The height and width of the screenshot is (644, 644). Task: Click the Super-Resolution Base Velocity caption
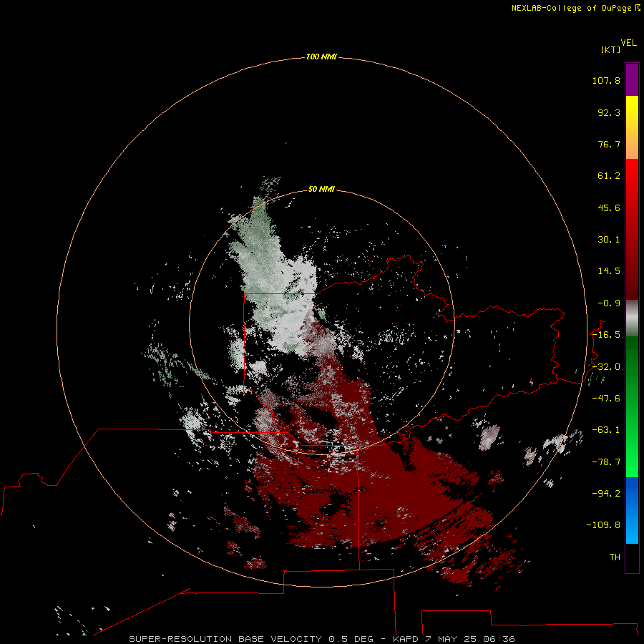click(x=321, y=639)
